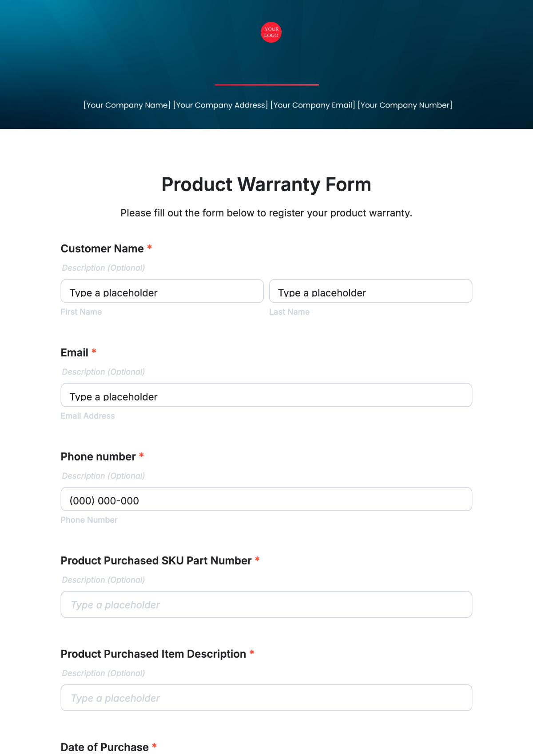Click the Product Warranty Form title
This screenshot has height=756, width=533.
point(266,184)
